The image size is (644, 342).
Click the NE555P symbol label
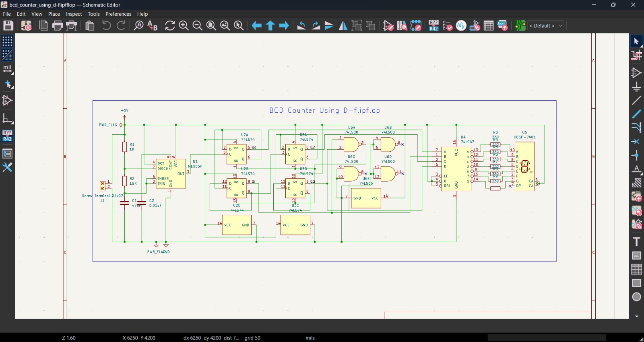(x=195, y=166)
